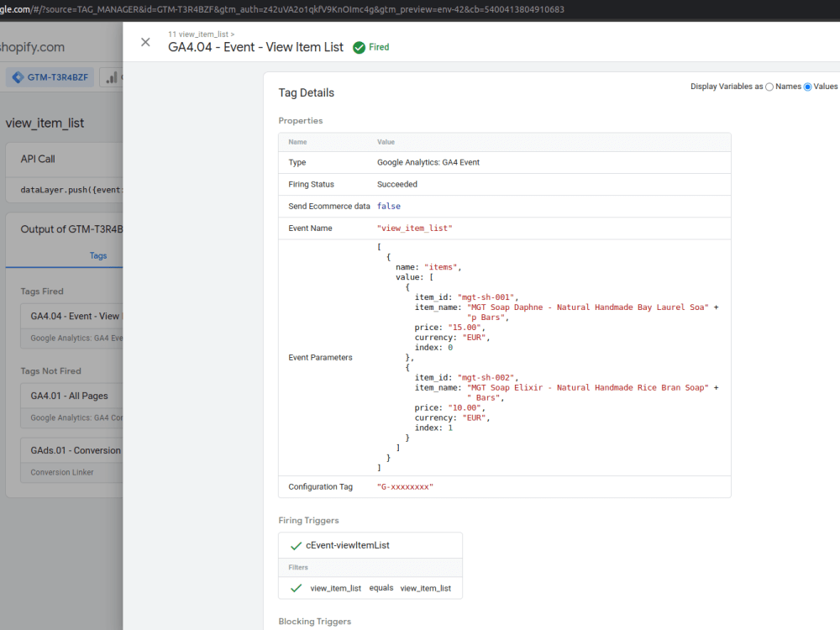Click the price "10.00" line
The width and height of the screenshot is (840, 630).
click(449, 407)
